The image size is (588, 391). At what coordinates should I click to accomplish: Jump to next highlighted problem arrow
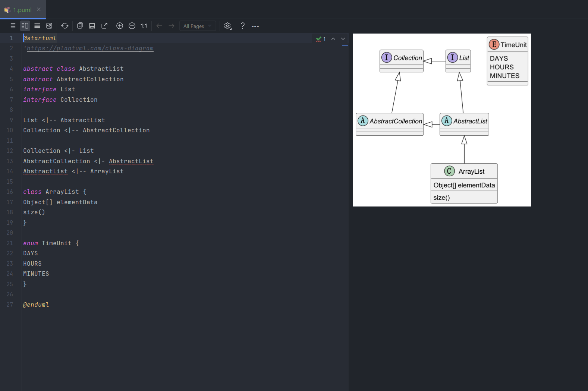[343, 39]
